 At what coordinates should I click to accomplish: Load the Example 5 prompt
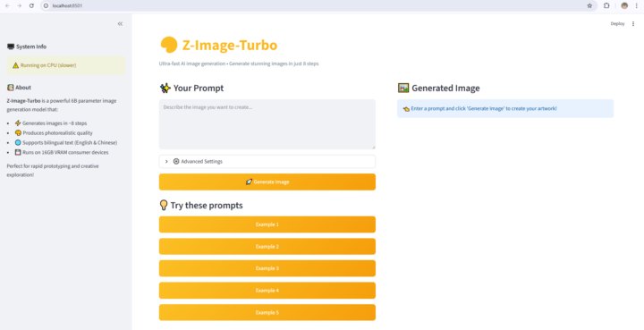coord(267,312)
